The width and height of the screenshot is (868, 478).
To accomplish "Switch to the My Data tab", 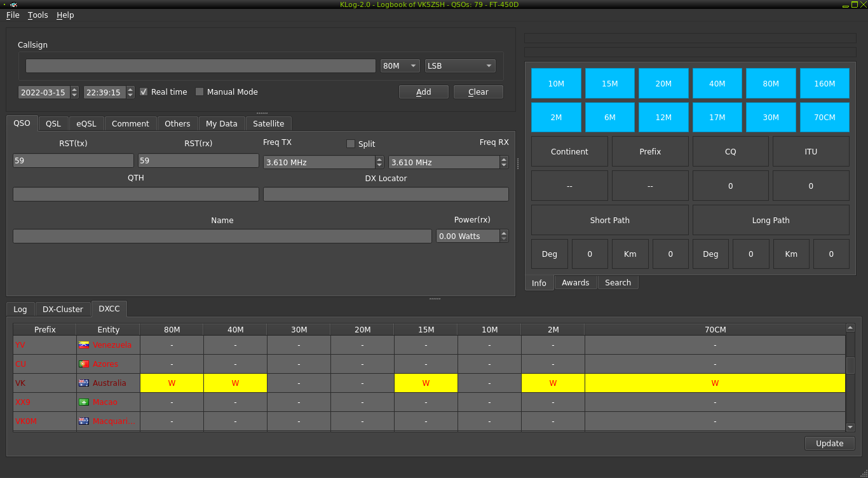I will pos(222,123).
